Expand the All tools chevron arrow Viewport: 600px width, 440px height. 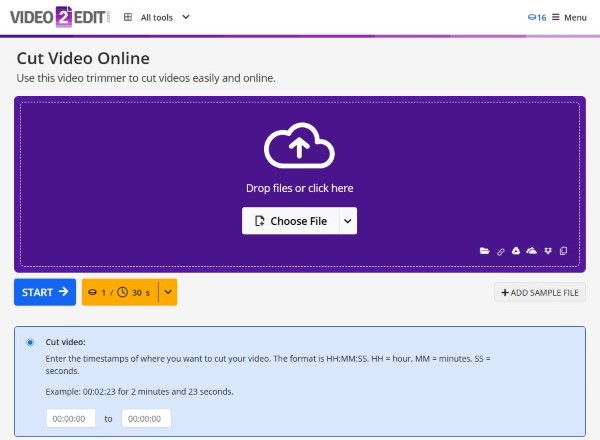coord(186,17)
